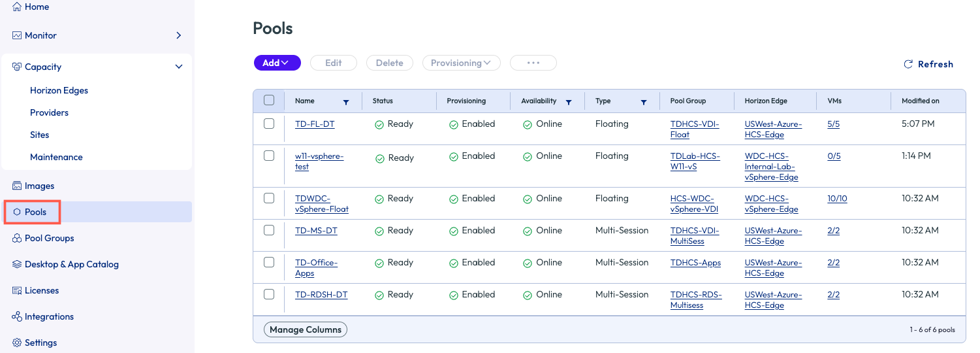Screen dimensions: 980x353
Task: Click the Manage Columns button
Action: tap(306, 330)
